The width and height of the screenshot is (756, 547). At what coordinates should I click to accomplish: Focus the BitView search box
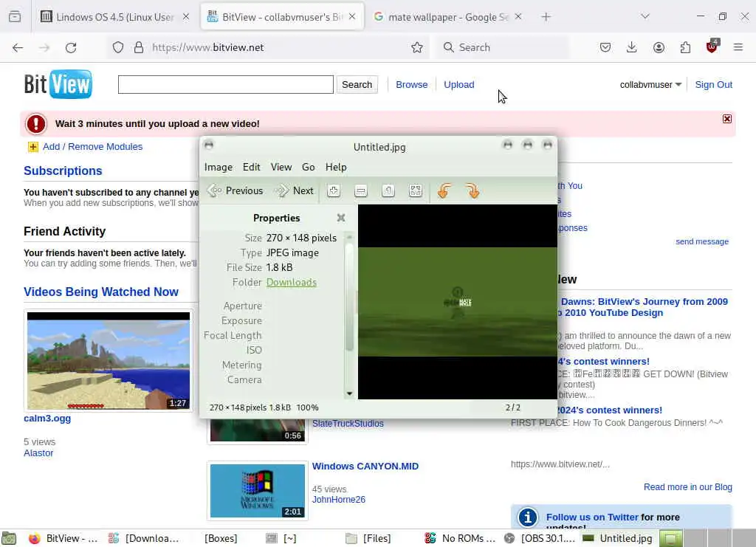(226, 85)
